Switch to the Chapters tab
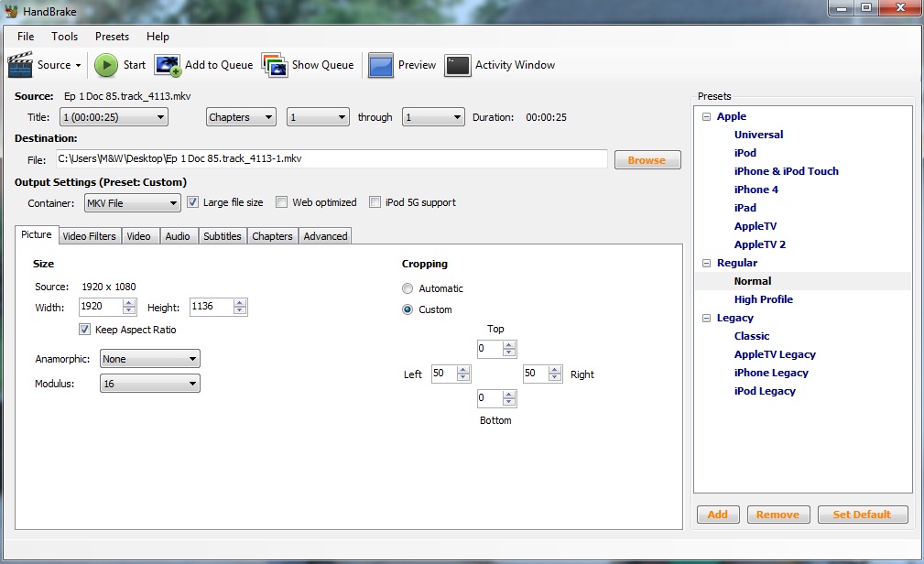The image size is (924, 564). (272, 236)
